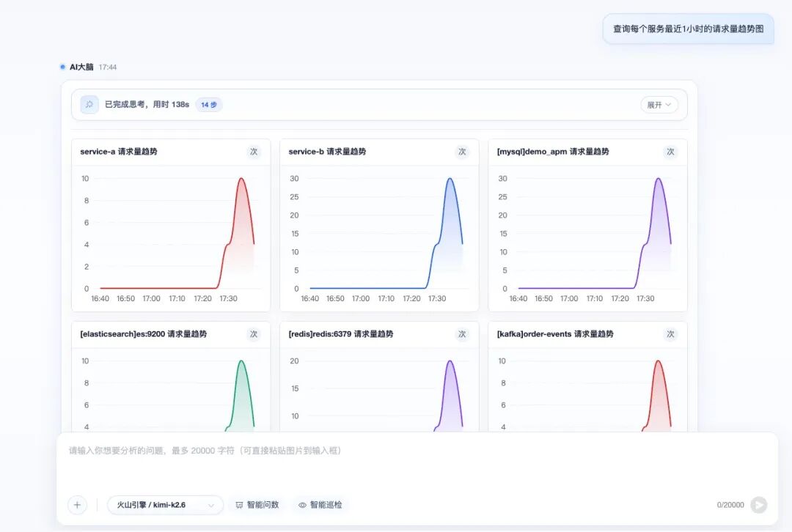Click the AI大脑 sender name
The height and width of the screenshot is (532, 792).
(81, 67)
